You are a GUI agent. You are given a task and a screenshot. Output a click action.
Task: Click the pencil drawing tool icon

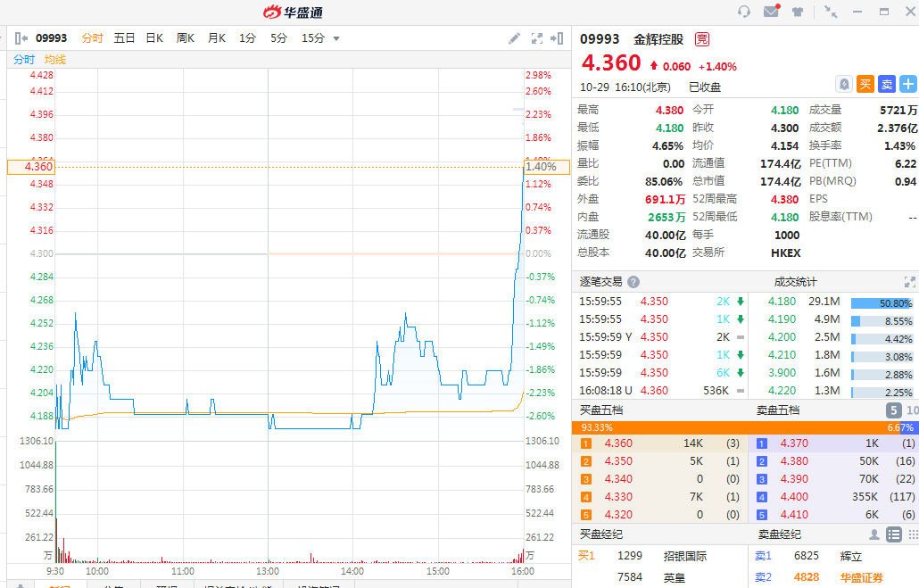click(x=514, y=38)
